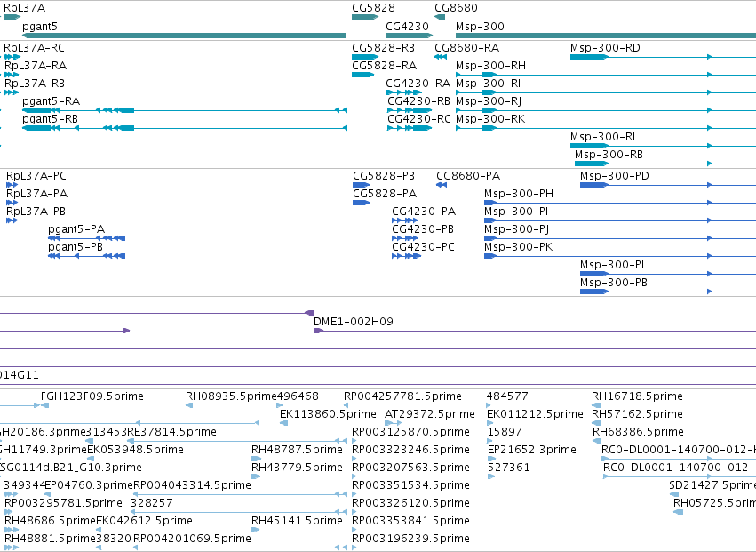The width and height of the screenshot is (756, 552).
Task: Click the Msp-300-PI protein label
Action: click(x=516, y=212)
